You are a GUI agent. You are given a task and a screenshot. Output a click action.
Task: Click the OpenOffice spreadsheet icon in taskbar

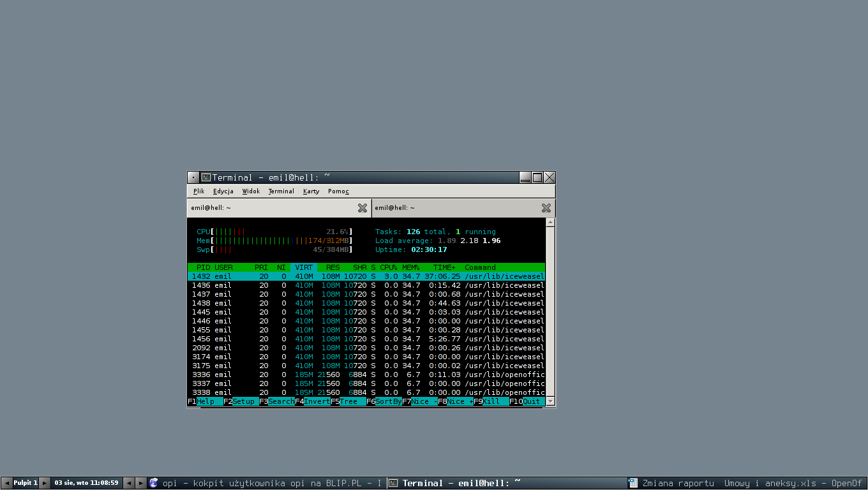[633, 483]
